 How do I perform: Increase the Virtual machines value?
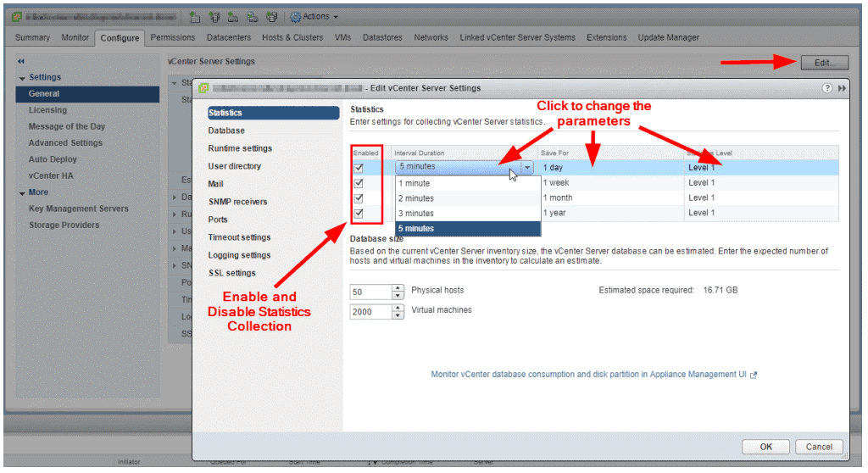click(x=398, y=308)
